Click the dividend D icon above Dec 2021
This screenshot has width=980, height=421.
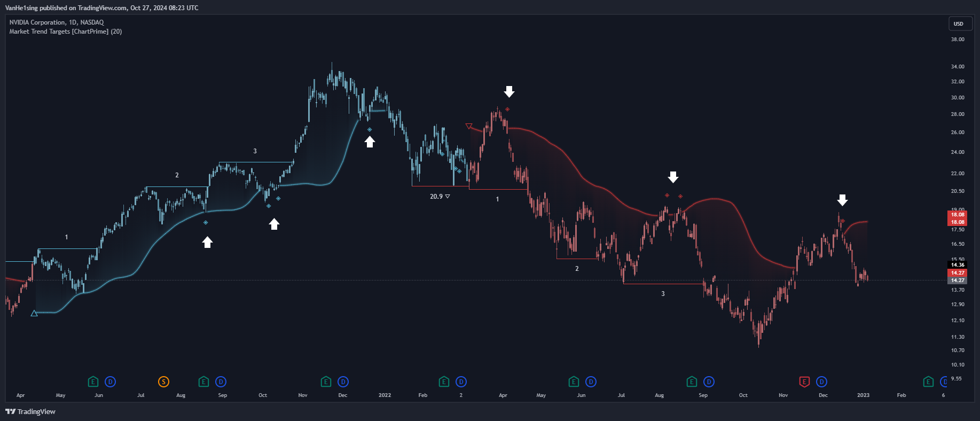[343, 381]
